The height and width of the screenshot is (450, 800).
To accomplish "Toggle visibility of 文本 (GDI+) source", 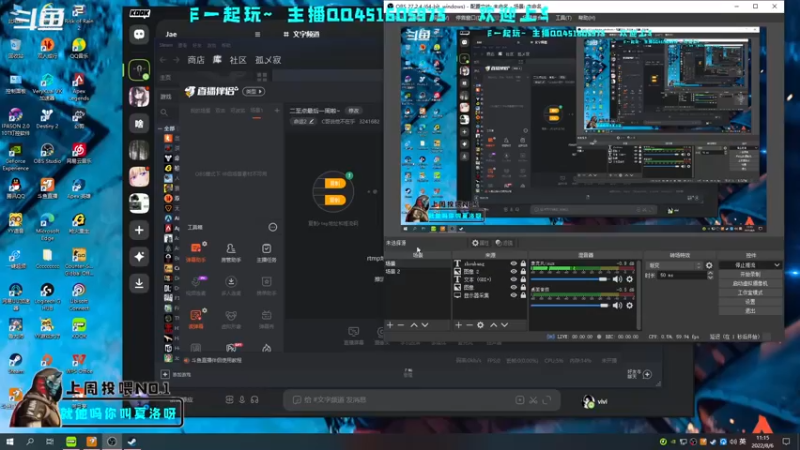I will 514,279.
